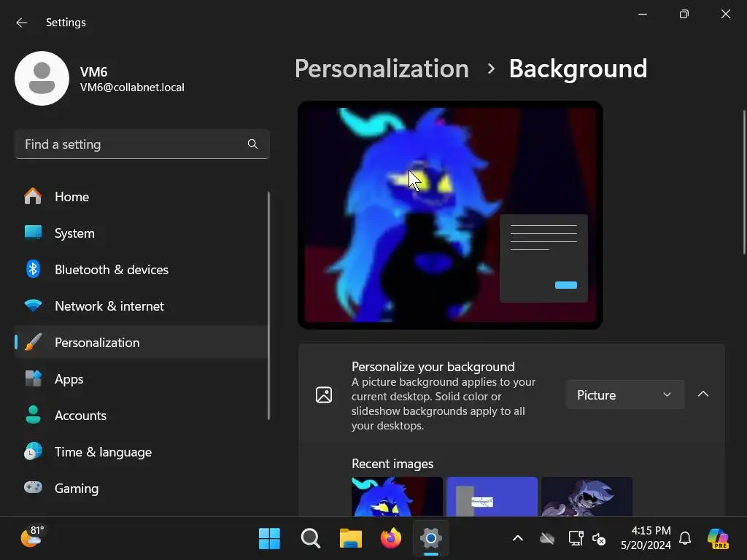Click the desktop background preview image
The height and width of the screenshot is (560, 747).
[450, 215]
